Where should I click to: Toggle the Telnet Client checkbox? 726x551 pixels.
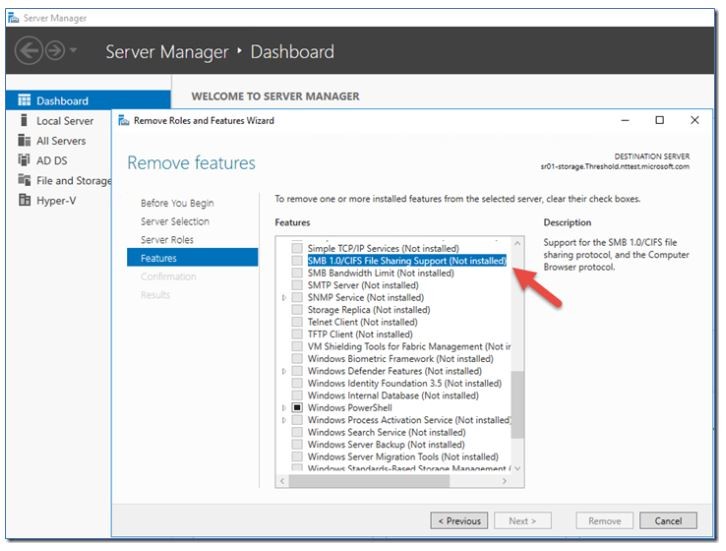pos(297,322)
